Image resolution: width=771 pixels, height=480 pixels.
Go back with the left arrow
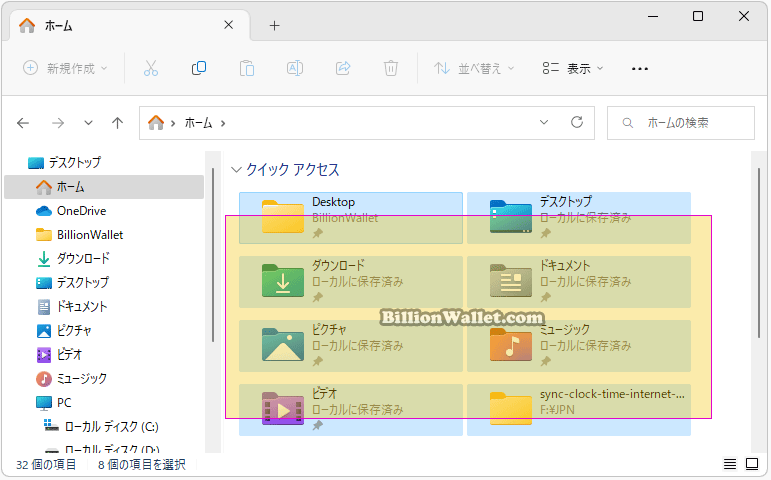[23, 123]
